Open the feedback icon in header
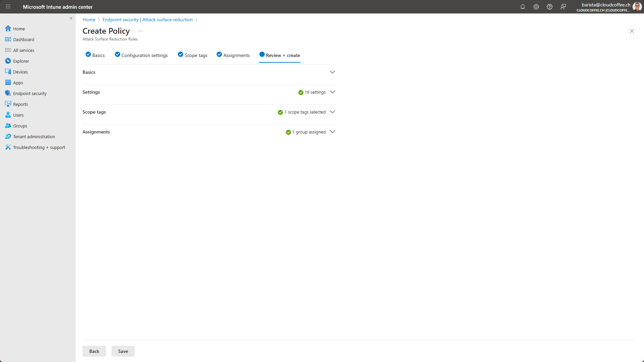This screenshot has width=644, height=362. (563, 7)
